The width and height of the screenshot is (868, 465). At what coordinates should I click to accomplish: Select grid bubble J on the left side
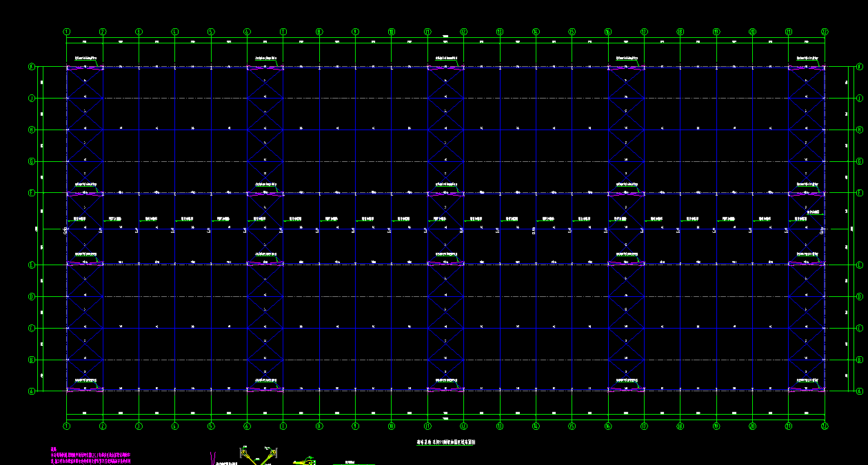(31, 99)
